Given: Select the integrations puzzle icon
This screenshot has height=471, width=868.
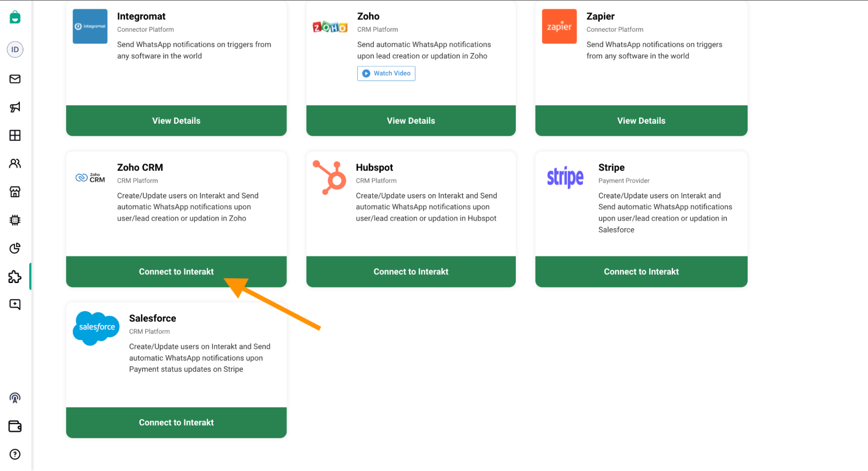Looking at the screenshot, I should [15, 277].
